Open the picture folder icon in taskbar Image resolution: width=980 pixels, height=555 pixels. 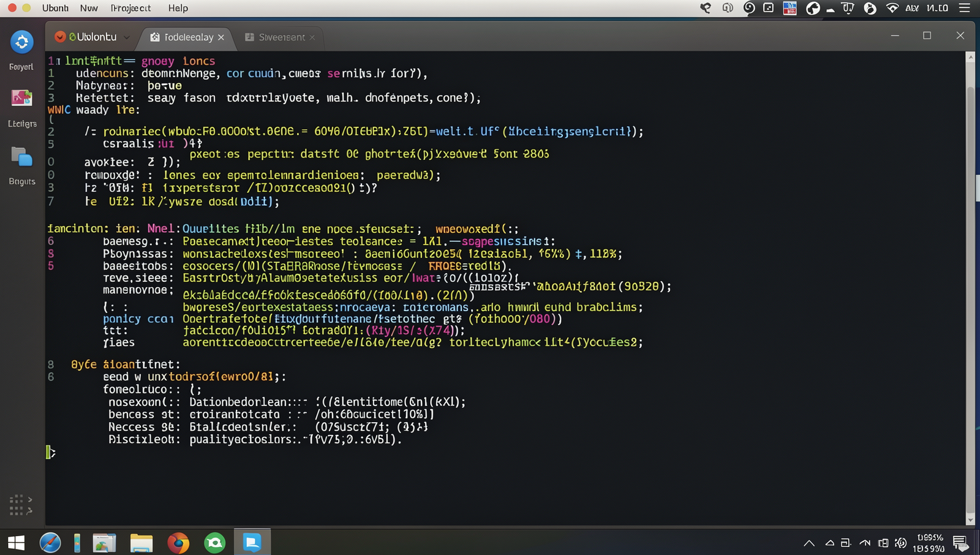point(104,543)
